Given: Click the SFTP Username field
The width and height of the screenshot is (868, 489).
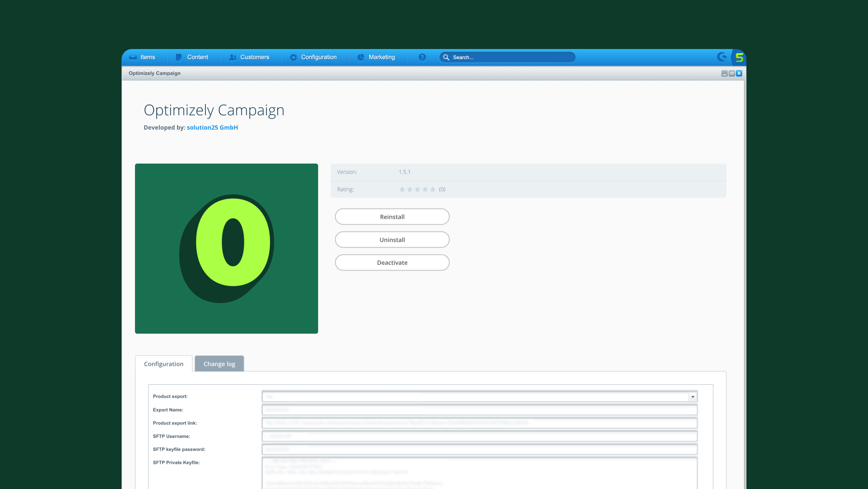Looking at the screenshot, I should [x=480, y=436].
